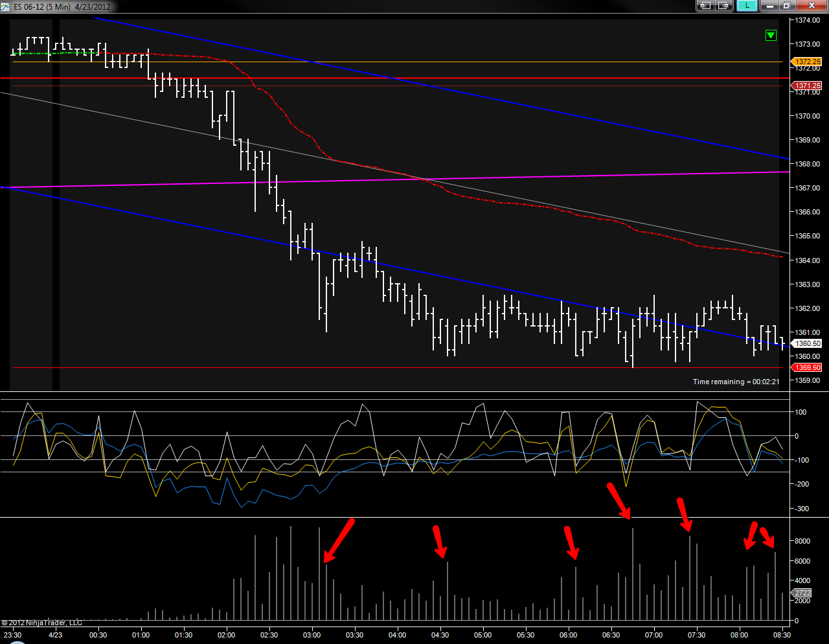This screenshot has height=644, width=829.
Task: Click the 4/23 date label on time axis
Action: pos(56,635)
